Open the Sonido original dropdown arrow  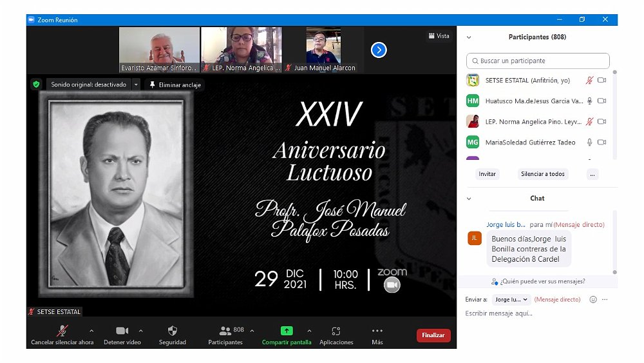click(x=136, y=84)
